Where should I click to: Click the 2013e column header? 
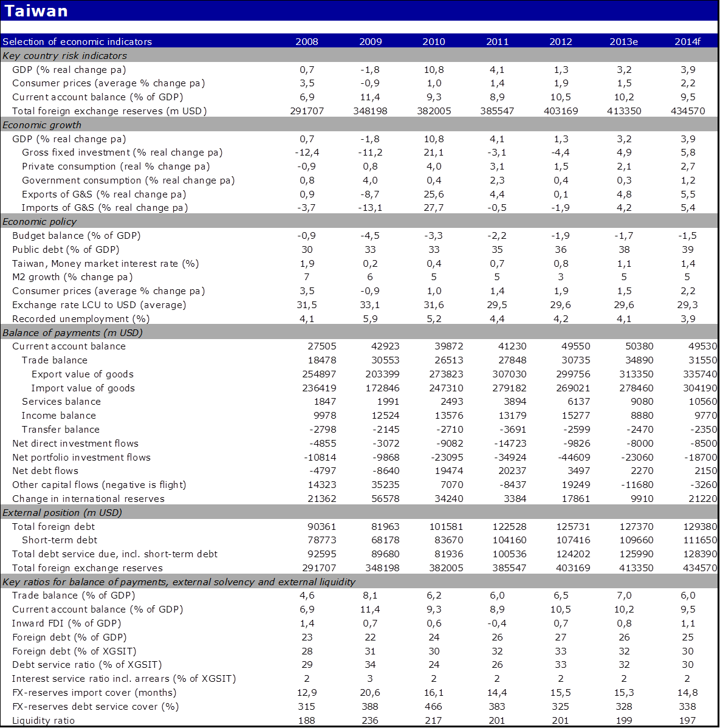tap(623, 41)
